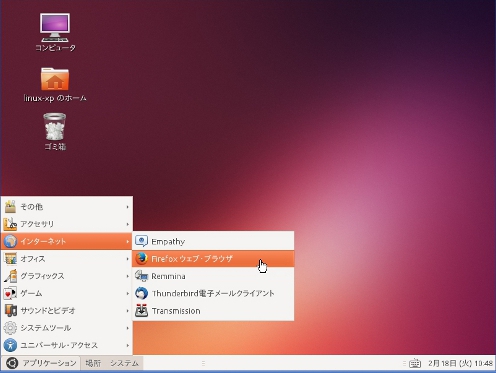
Task: Click the ユニバーサル・アクセス icon
Action: point(10,345)
